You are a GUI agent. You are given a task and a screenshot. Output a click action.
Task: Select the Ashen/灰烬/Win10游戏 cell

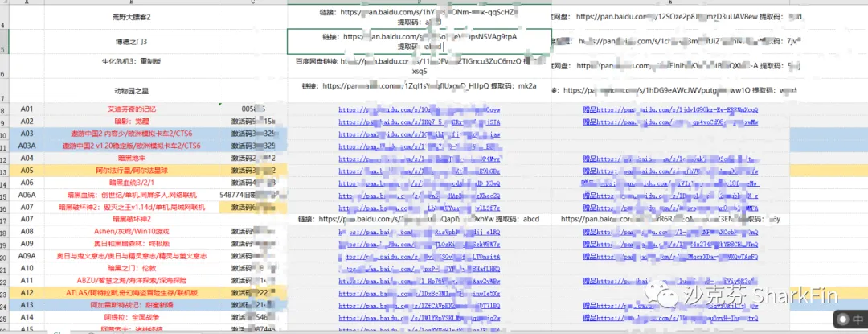131,232
